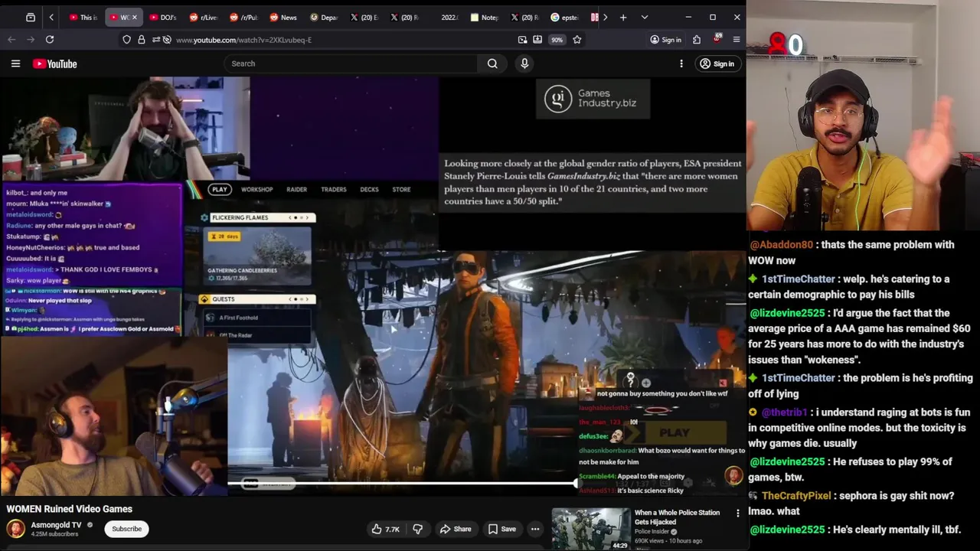Image resolution: width=980 pixels, height=551 pixels.
Task: Click Asmongold TV channel avatar
Action: 15,529
